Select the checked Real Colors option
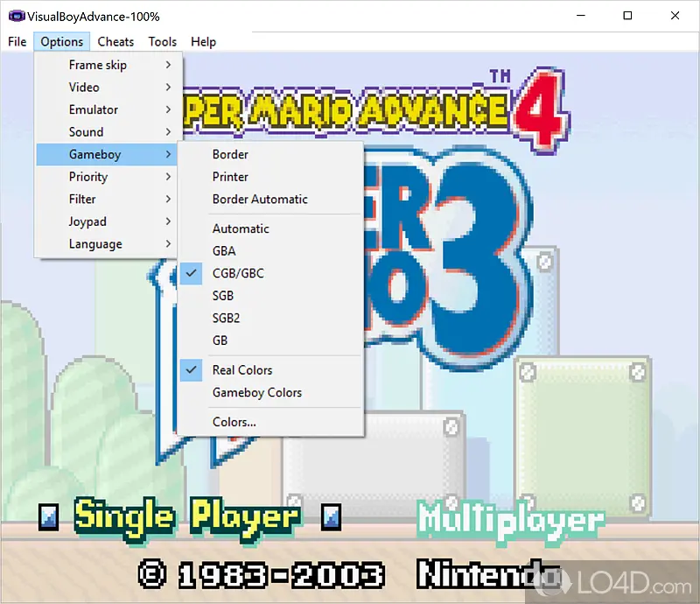 pos(242,369)
